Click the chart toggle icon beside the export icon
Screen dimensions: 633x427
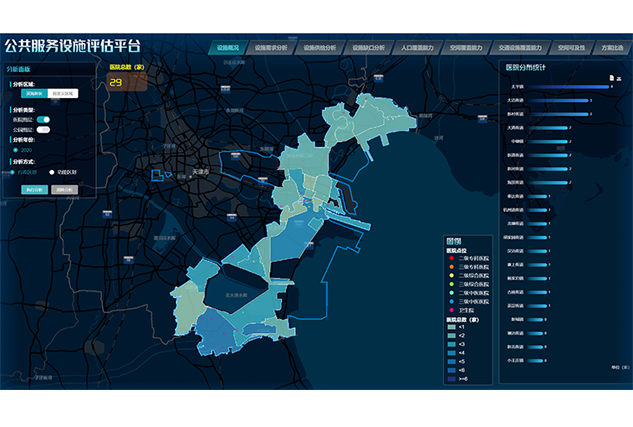coord(620,77)
